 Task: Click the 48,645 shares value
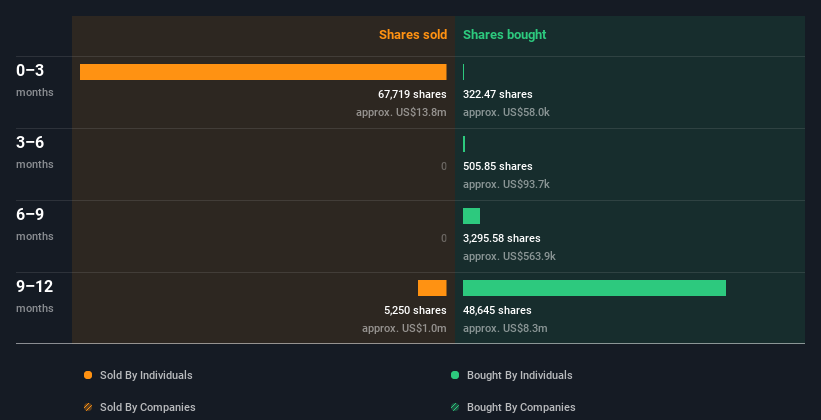pos(497,310)
